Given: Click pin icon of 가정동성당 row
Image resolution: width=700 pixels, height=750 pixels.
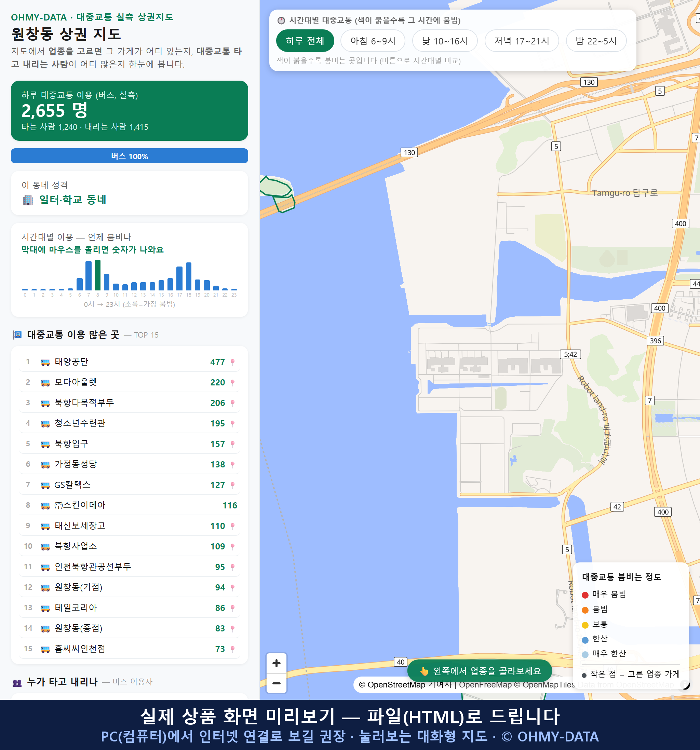Looking at the screenshot, I should 232,464.
